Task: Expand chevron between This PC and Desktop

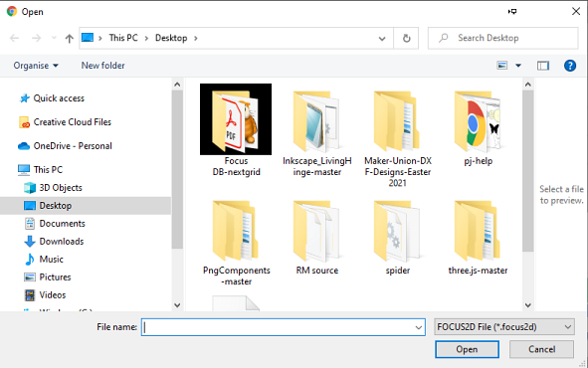Action: pos(146,38)
